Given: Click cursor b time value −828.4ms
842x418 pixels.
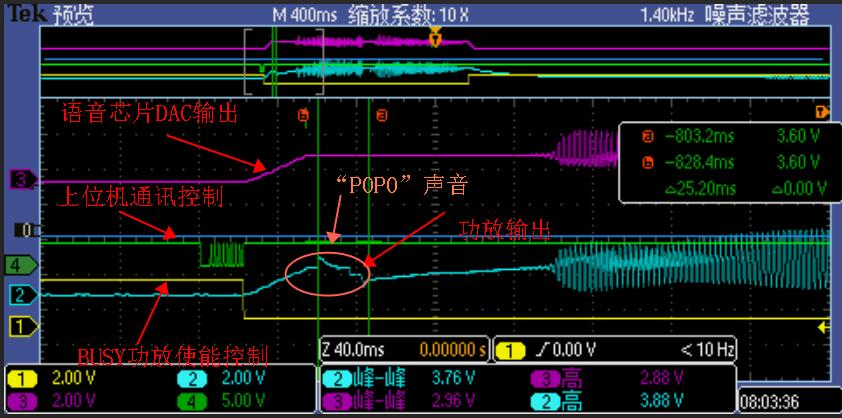Looking at the screenshot, I should (699, 162).
